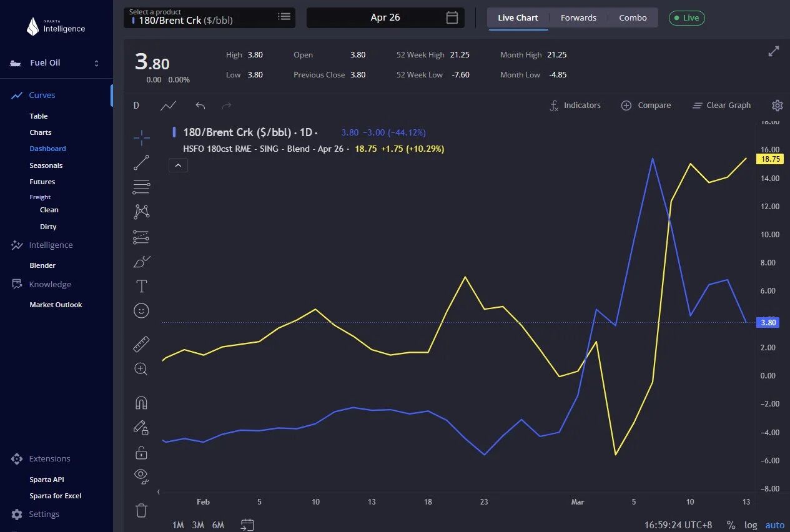Viewport: 790px width, 532px height.
Task: Toggle hide all drawings eye icon
Action: coord(142,476)
